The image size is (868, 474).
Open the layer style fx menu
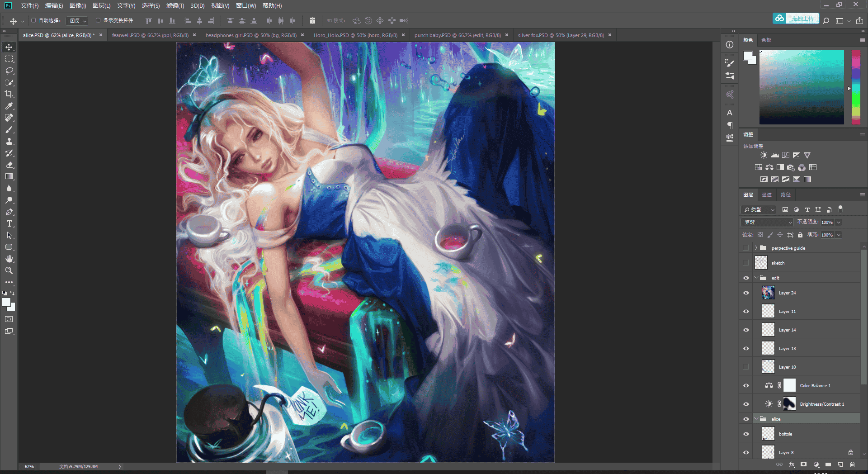coord(792,465)
